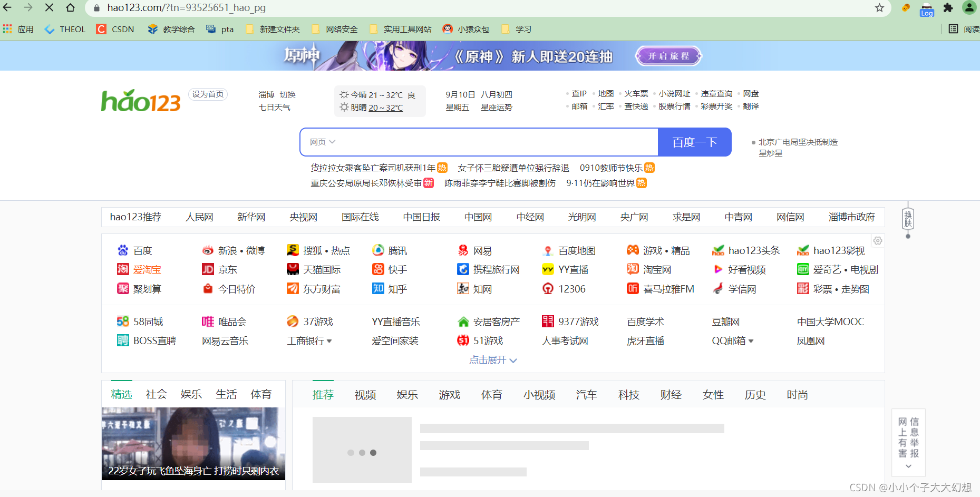
Task: Open the 中国大学MOOC link
Action: 830,321
